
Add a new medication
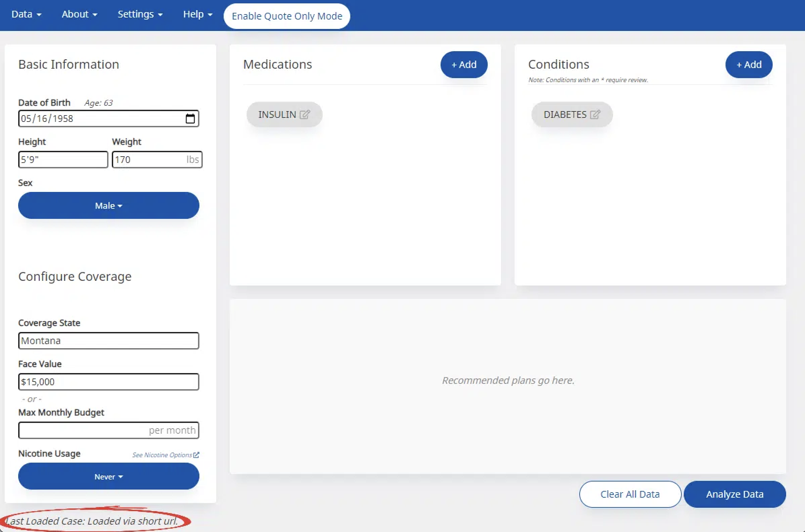click(463, 64)
